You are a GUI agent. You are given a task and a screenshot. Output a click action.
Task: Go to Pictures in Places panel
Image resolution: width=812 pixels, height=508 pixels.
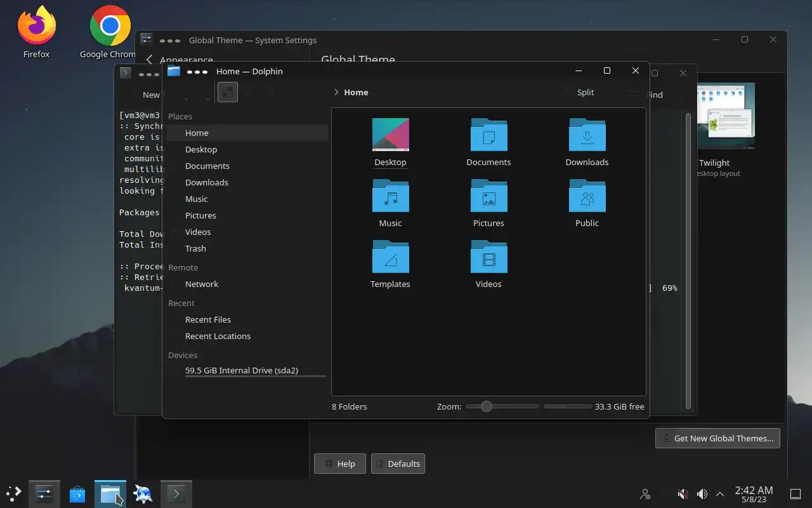pyautogui.click(x=247, y=215)
